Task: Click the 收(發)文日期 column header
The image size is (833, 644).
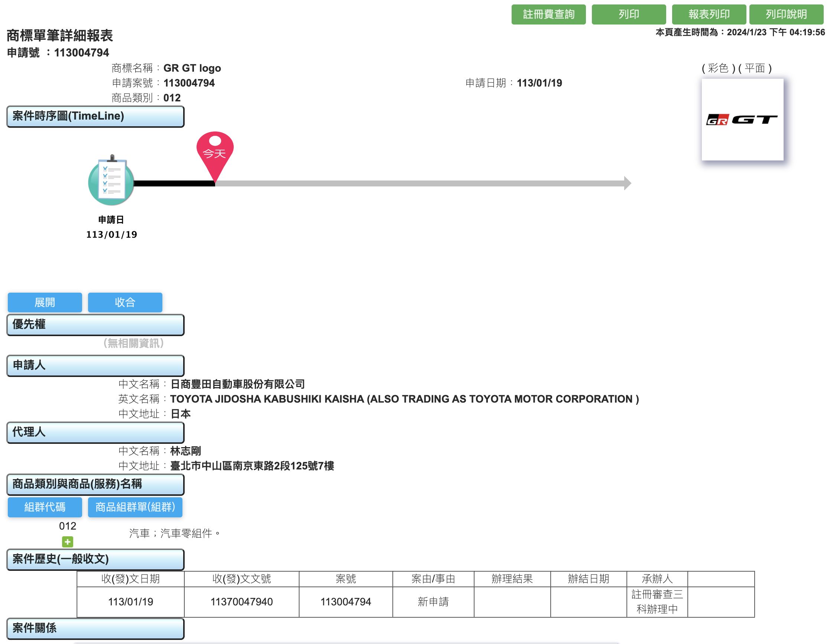Action: pyautogui.click(x=130, y=579)
